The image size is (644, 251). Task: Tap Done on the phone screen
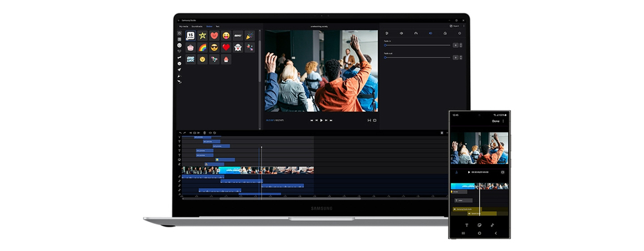click(496, 121)
